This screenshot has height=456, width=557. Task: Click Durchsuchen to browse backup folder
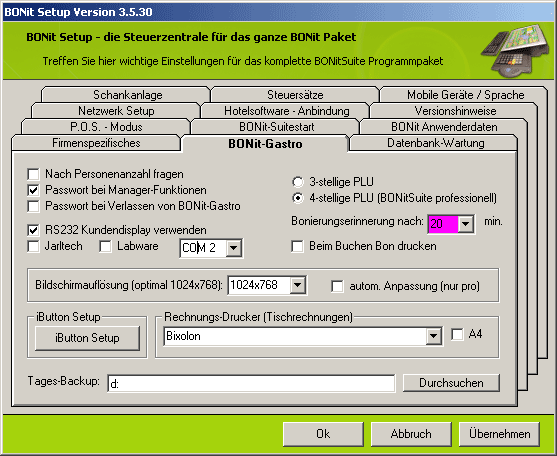click(x=451, y=383)
